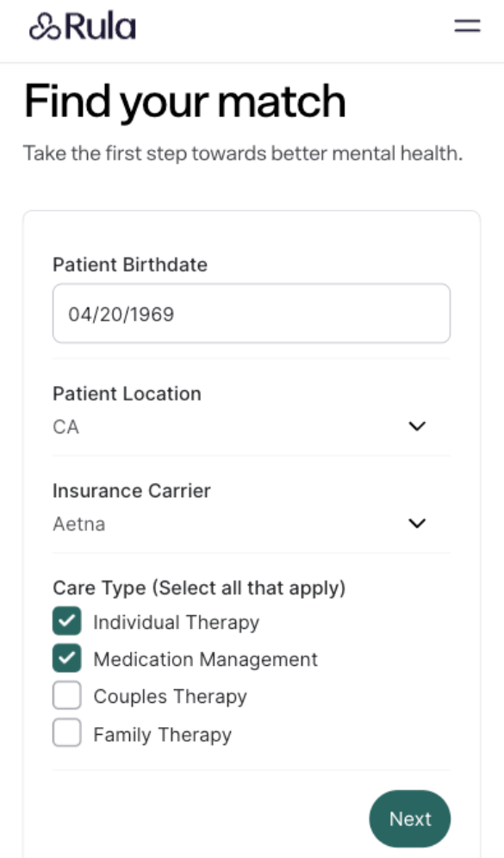The height and width of the screenshot is (858, 504).
Task: Select the birthdate value 04/20/1969
Action: tap(118, 313)
